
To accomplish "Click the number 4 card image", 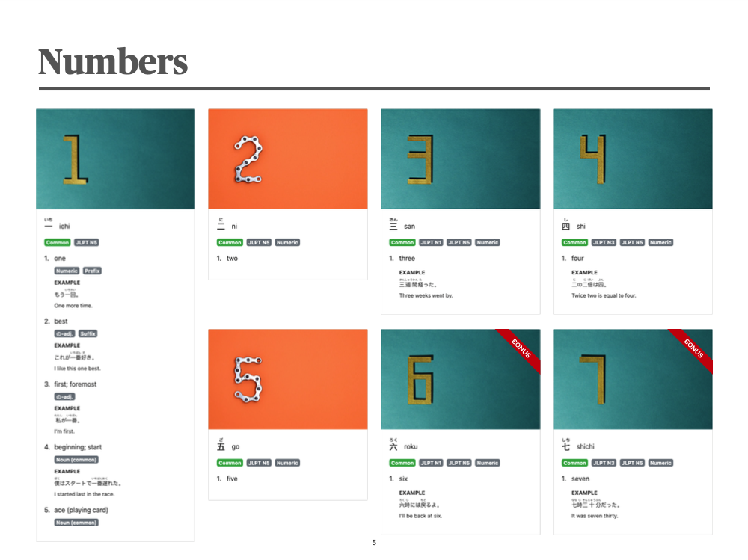I will click(633, 159).
